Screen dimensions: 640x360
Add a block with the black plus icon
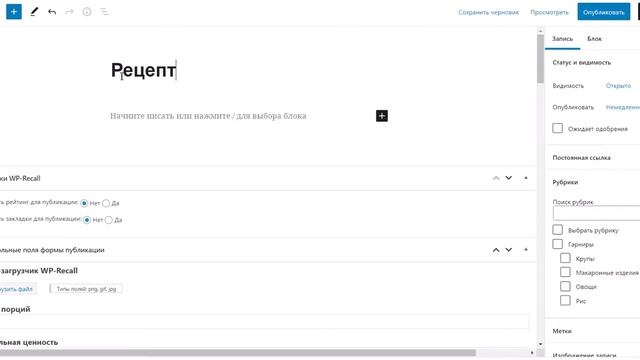click(x=382, y=116)
